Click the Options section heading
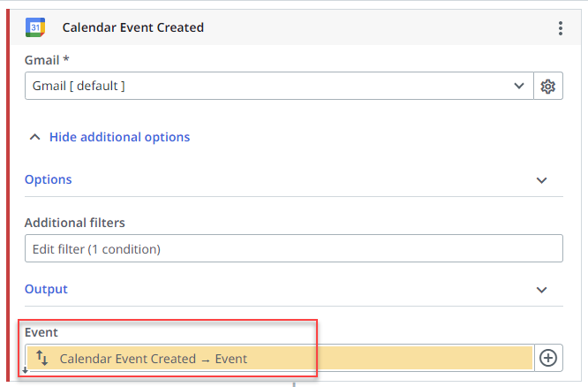This screenshot has height=387, width=588. click(49, 179)
